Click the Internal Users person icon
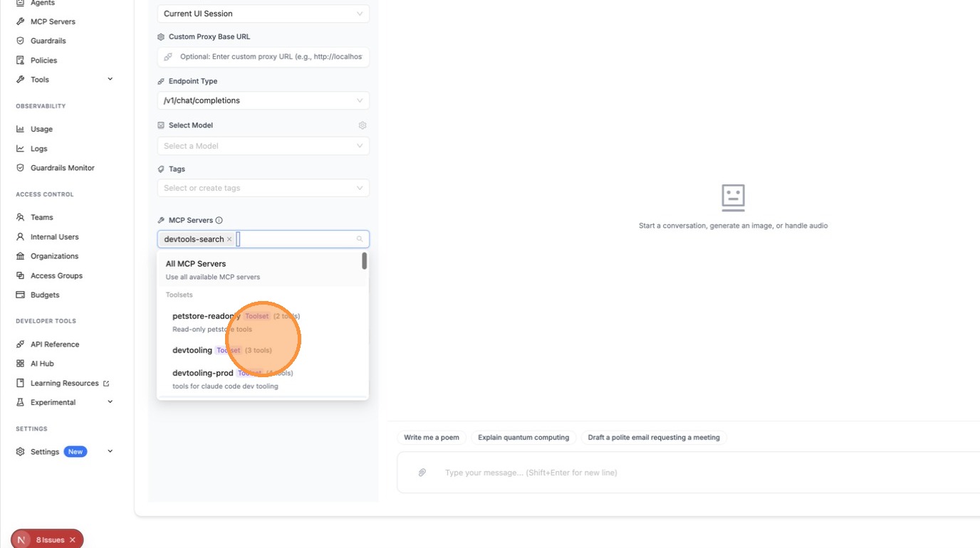 [x=20, y=236]
